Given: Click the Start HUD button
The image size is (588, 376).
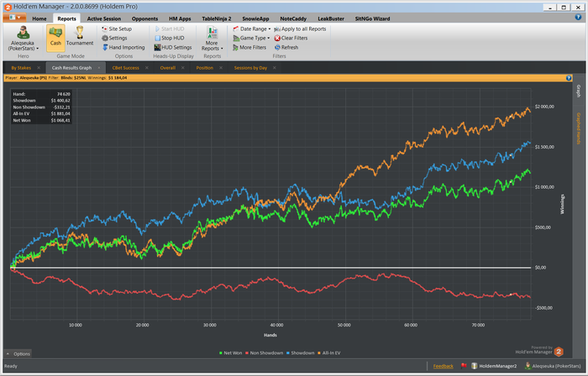Looking at the screenshot, I should [x=170, y=29].
